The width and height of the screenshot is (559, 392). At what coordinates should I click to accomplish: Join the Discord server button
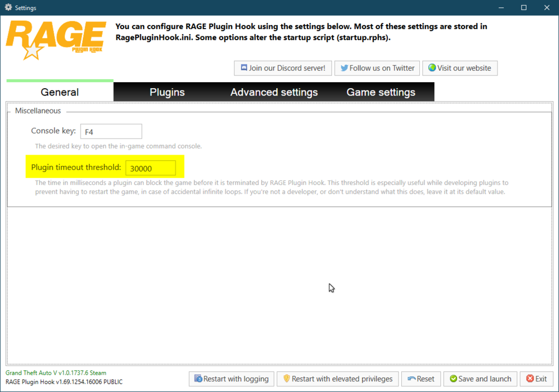pos(283,68)
